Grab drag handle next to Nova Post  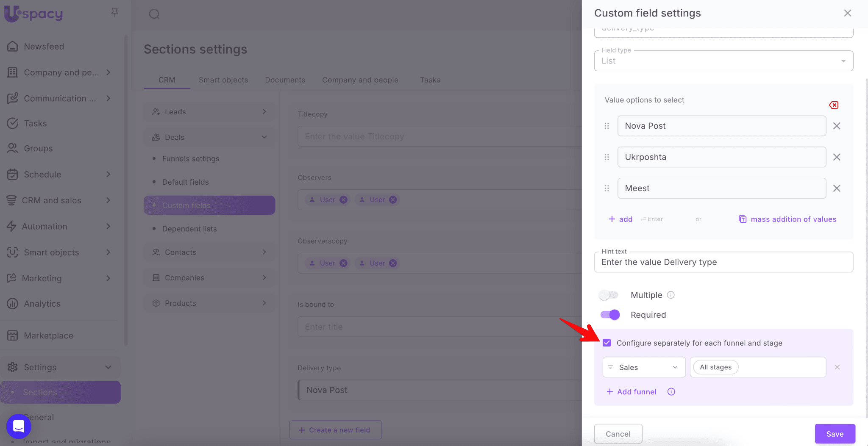click(x=607, y=126)
